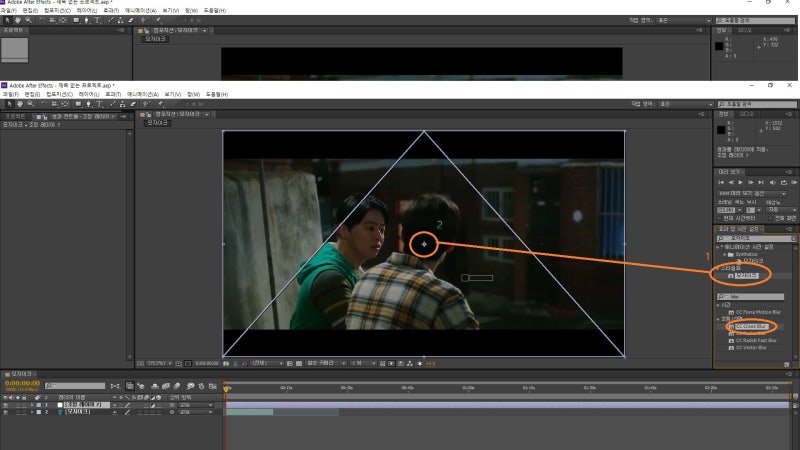Open the 레이어(L) menu in front window

click(x=88, y=94)
